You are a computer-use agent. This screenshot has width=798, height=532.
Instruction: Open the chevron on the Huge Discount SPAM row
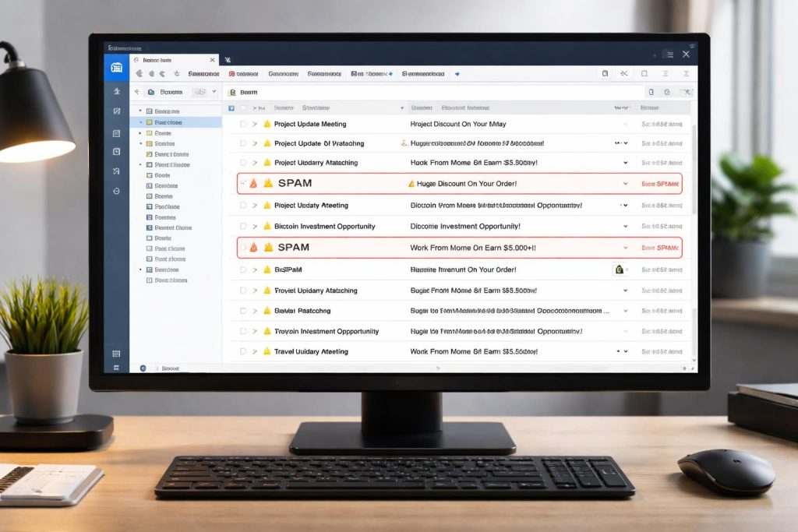[626, 184]
